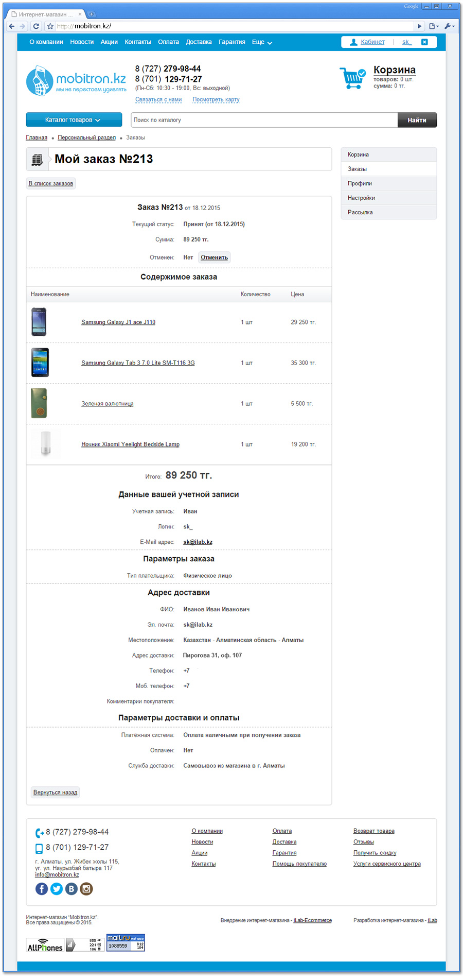This screenshot has height=980, width=463.
Task: Open Новости in top menu
Action: click(x=82, y=42)
